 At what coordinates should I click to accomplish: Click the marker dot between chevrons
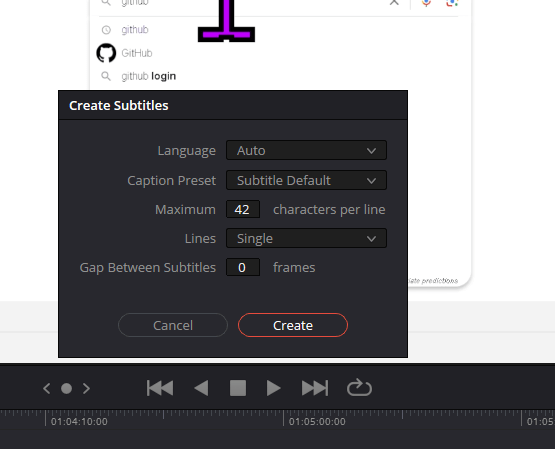[67, 388]
